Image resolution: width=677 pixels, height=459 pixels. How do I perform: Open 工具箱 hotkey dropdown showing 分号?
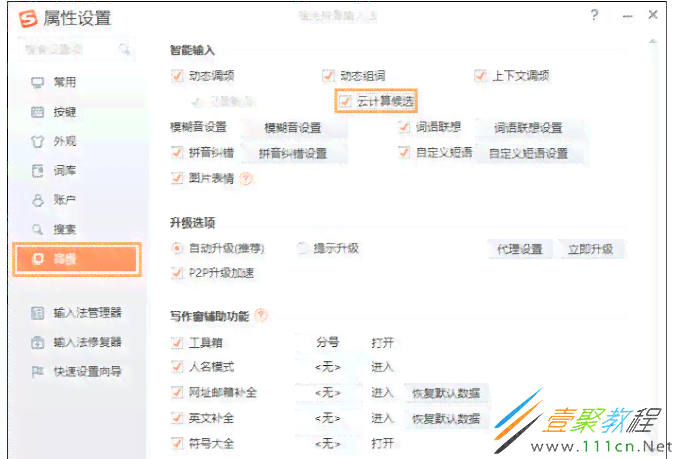pyautogui.click(x=328, y=343)
